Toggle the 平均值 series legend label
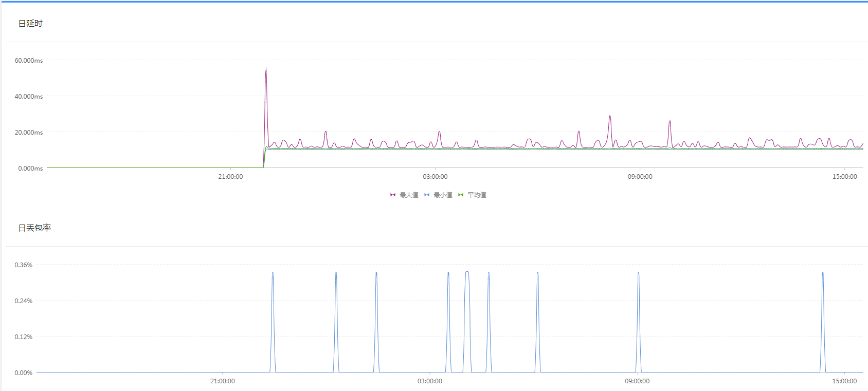 coord(477,195)
